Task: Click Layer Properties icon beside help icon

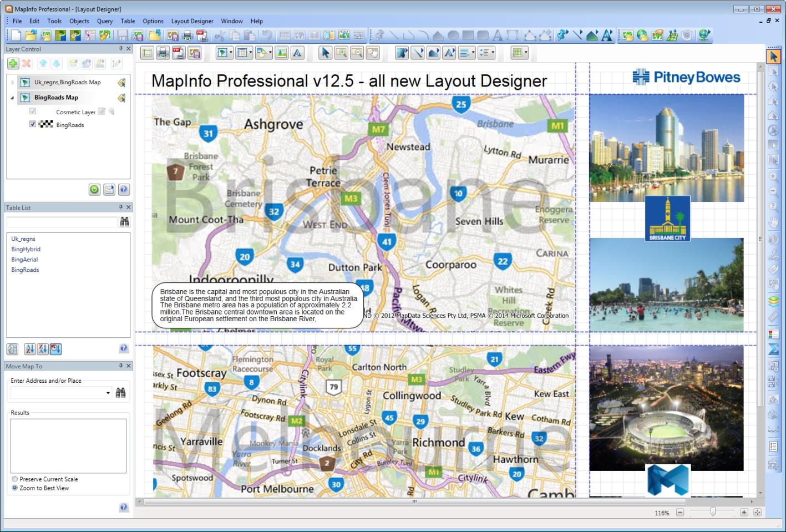Action: point(109,190)
